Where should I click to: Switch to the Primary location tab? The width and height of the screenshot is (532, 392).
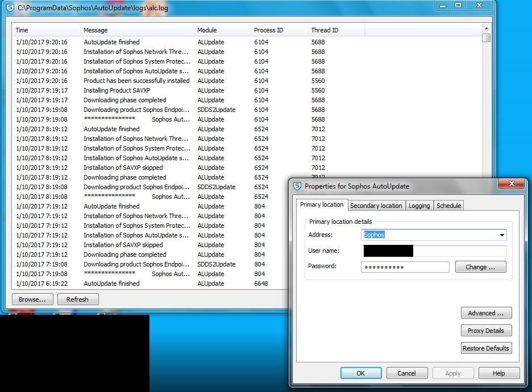click(x=322, y=205)
